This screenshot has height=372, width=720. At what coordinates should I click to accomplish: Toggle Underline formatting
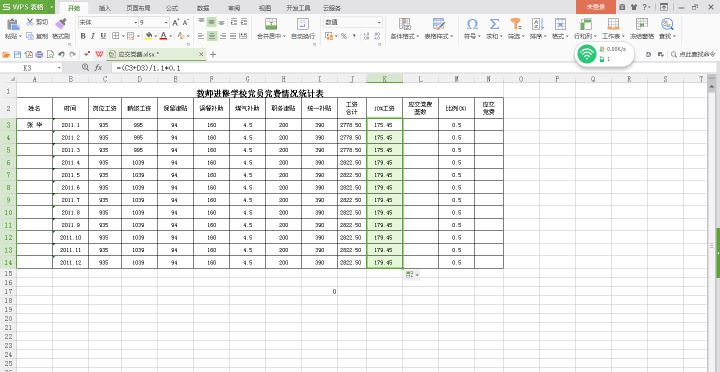(103, 36)
